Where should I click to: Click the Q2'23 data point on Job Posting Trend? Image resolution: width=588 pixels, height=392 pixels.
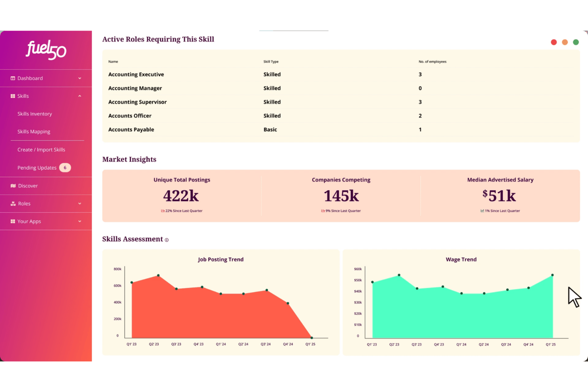(159, 275)
